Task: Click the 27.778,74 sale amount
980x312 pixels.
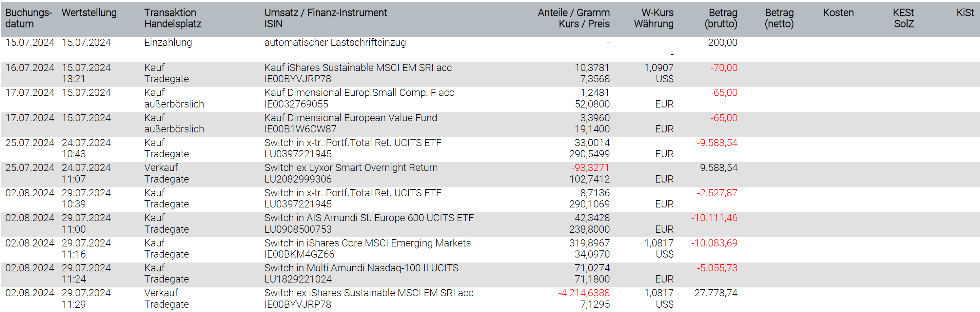Action: (x=715, y=293)
